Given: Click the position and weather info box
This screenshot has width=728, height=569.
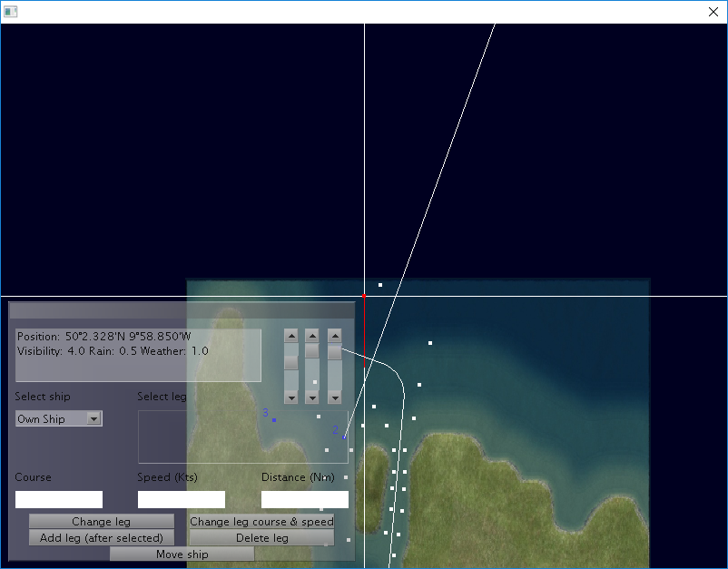Looking at the screenshot, I should click(138, 355).
